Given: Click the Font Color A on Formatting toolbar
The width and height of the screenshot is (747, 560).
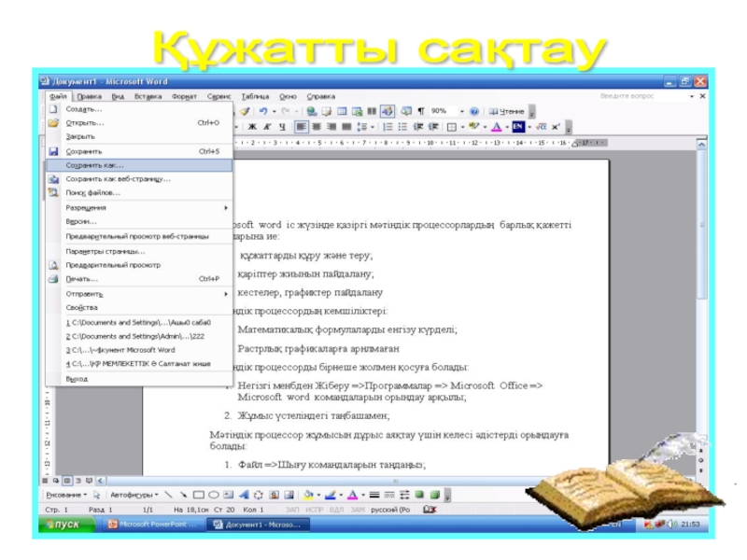Looking at the screenshot, I should pos(496,127).
